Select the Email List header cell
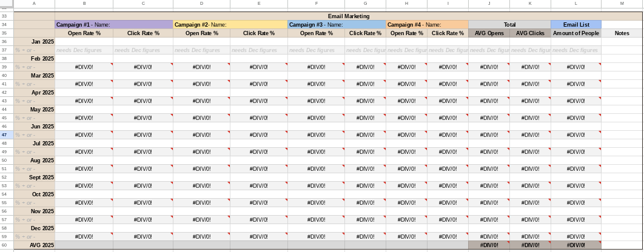This screenshot has height=252, width=644. click(x=576, y=25)
